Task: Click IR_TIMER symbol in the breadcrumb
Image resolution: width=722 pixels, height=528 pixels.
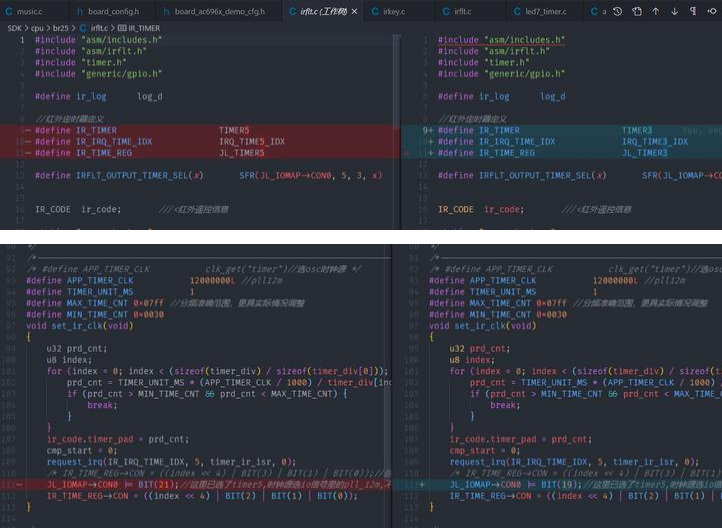Action: 144,28
